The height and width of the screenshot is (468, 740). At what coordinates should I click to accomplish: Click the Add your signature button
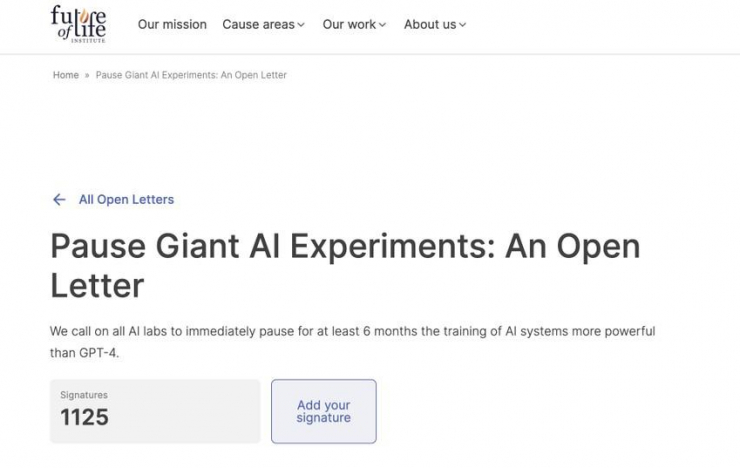click(324, 411)
